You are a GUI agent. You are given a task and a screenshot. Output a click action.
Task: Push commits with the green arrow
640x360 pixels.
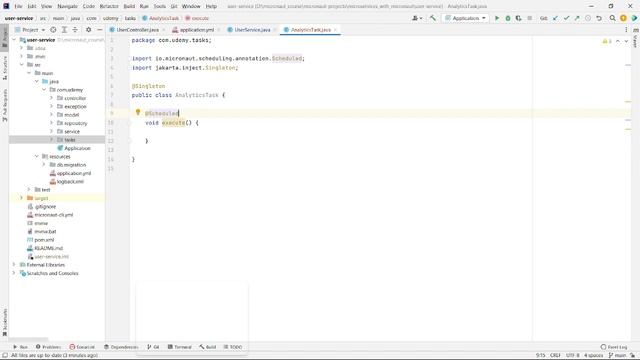577,18
